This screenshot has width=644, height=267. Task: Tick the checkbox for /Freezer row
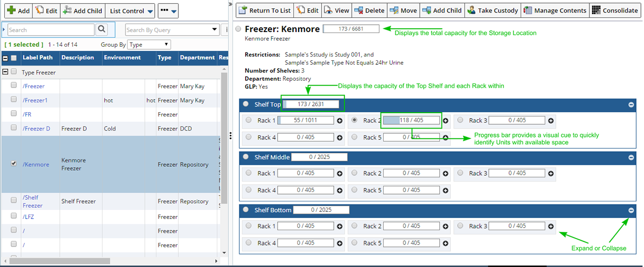(14, 86)
